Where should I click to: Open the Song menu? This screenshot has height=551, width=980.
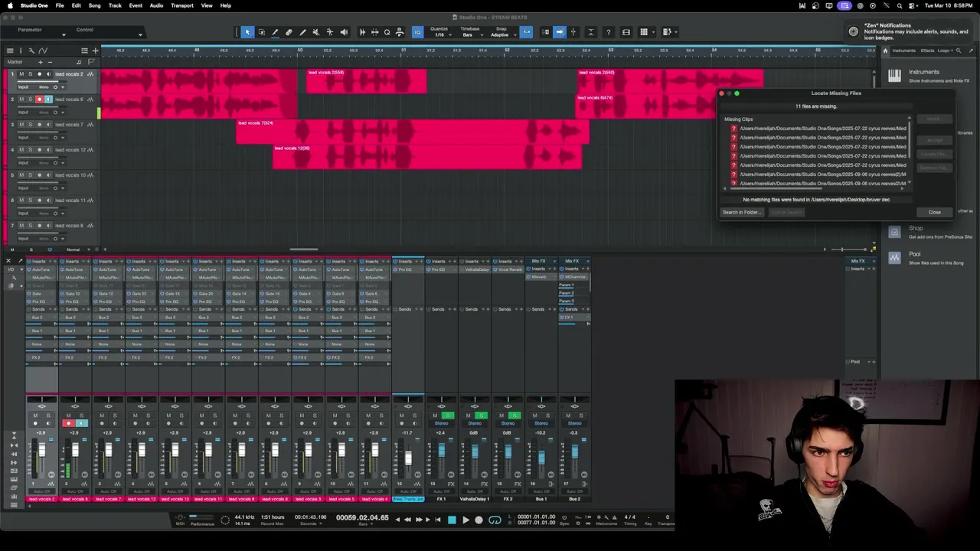[94, 5]
